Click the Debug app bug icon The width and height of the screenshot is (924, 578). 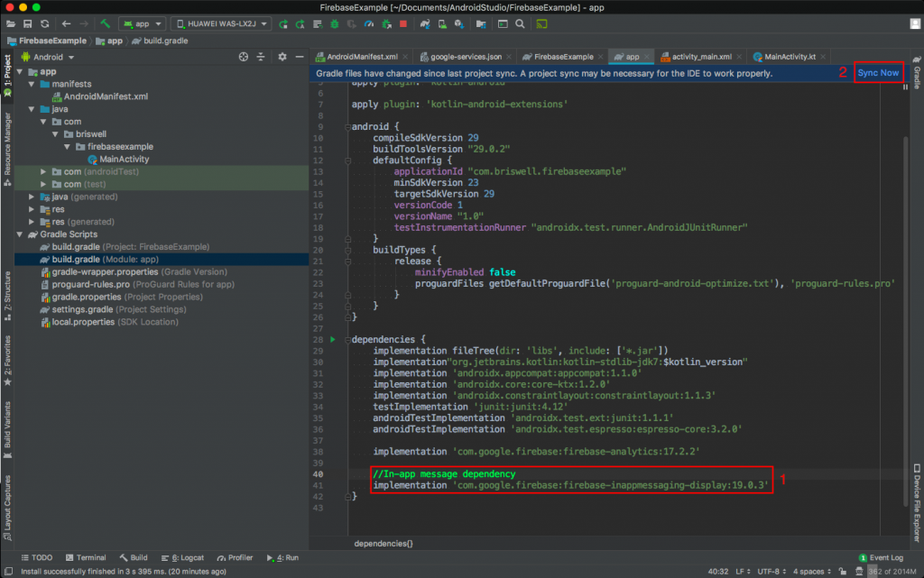coord(335,24)
